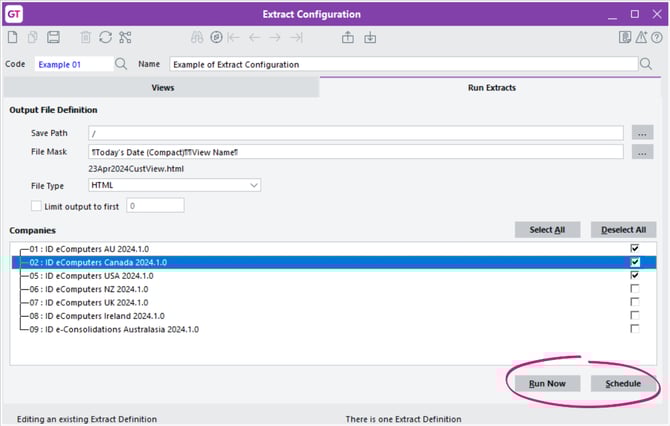Click the browse ellipsis button for Save Path
The image size is (670, 426).
coord(642,132)
